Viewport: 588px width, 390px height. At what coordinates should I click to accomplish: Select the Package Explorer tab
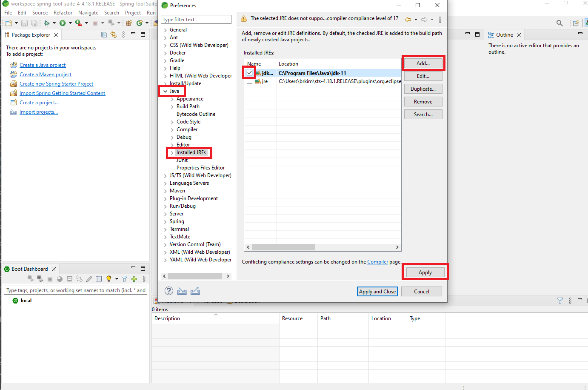pos(31,35)
